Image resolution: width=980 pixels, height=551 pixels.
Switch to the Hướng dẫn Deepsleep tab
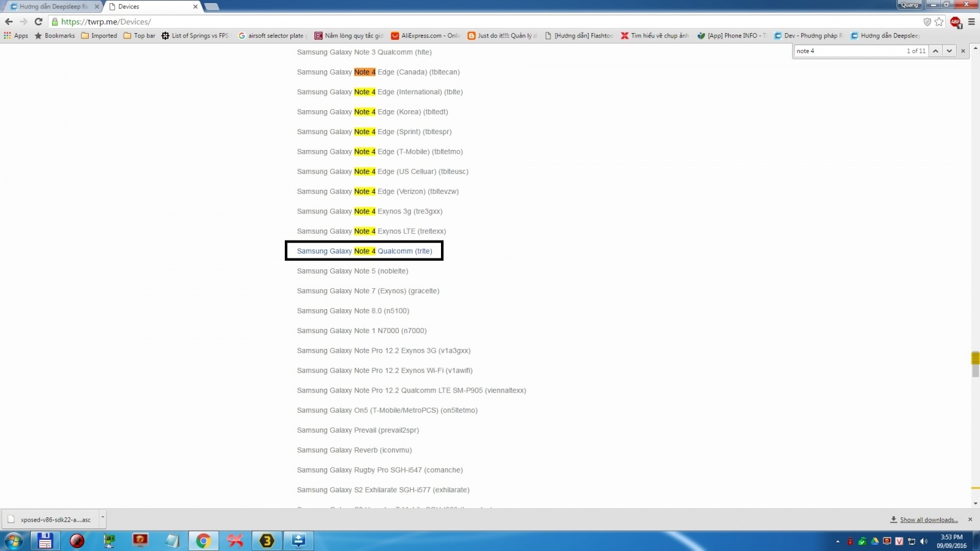coord(53,7)
